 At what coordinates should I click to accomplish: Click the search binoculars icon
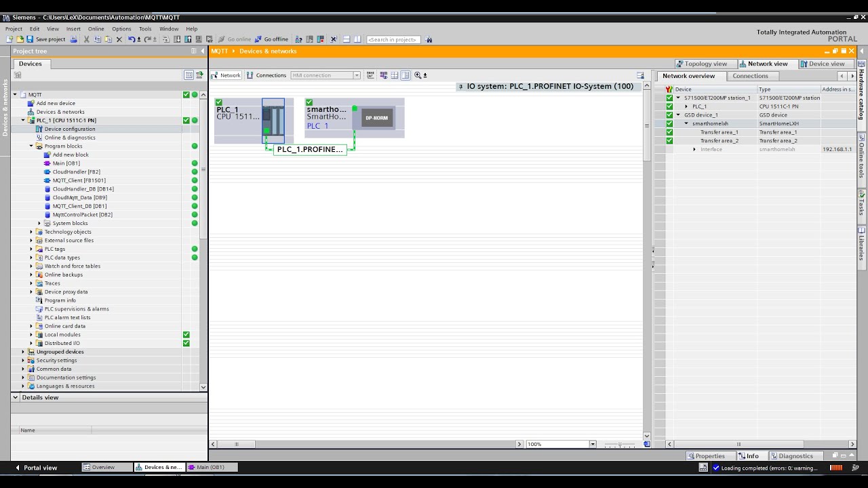[429, 39]
